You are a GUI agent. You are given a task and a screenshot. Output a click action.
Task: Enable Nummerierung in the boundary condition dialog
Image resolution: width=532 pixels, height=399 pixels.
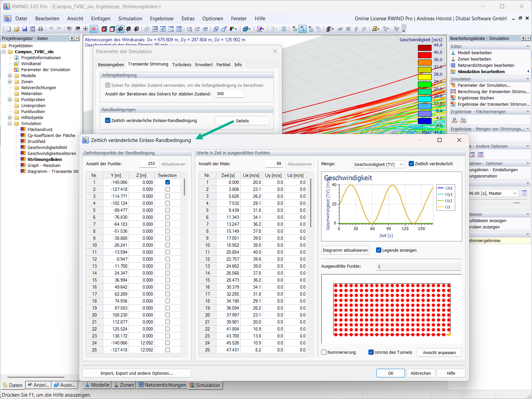[324, 352]
